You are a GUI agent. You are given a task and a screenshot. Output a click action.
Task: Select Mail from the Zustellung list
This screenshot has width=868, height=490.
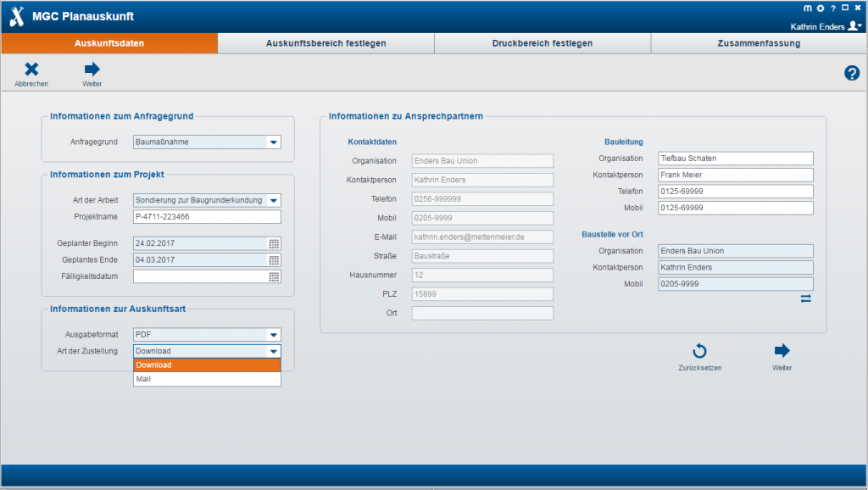coord(207,380)
